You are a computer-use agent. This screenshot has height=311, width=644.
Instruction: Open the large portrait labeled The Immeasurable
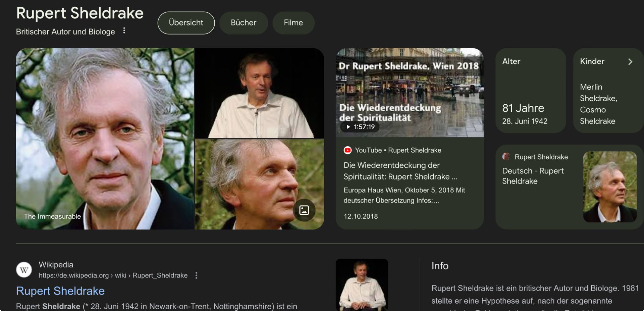click(x=105, y=139)
